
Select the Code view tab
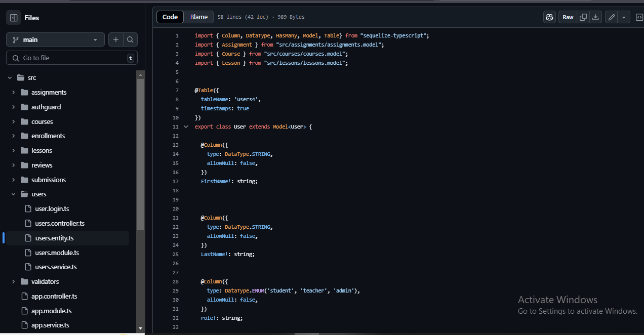click(170, 17)
